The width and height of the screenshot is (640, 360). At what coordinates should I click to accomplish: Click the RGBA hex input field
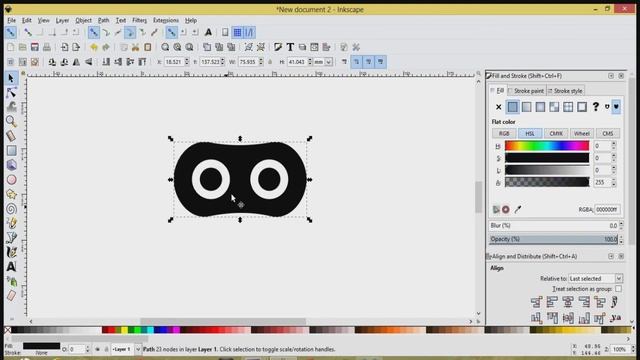607,209
